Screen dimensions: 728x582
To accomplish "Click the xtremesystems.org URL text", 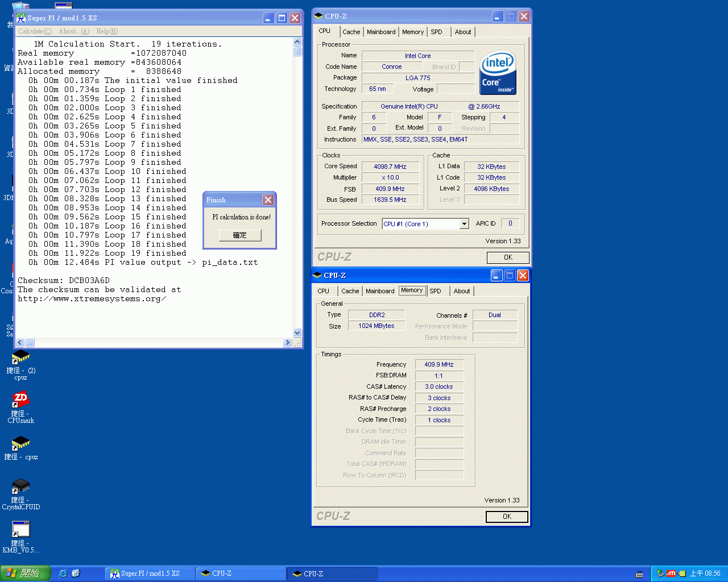I will click(92, 298).
